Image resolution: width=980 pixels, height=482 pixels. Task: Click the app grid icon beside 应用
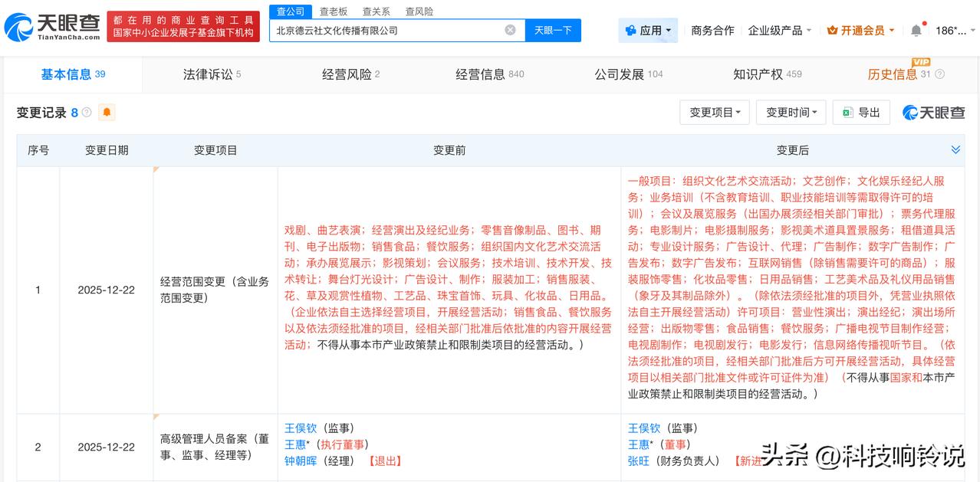tap(630, 29)
